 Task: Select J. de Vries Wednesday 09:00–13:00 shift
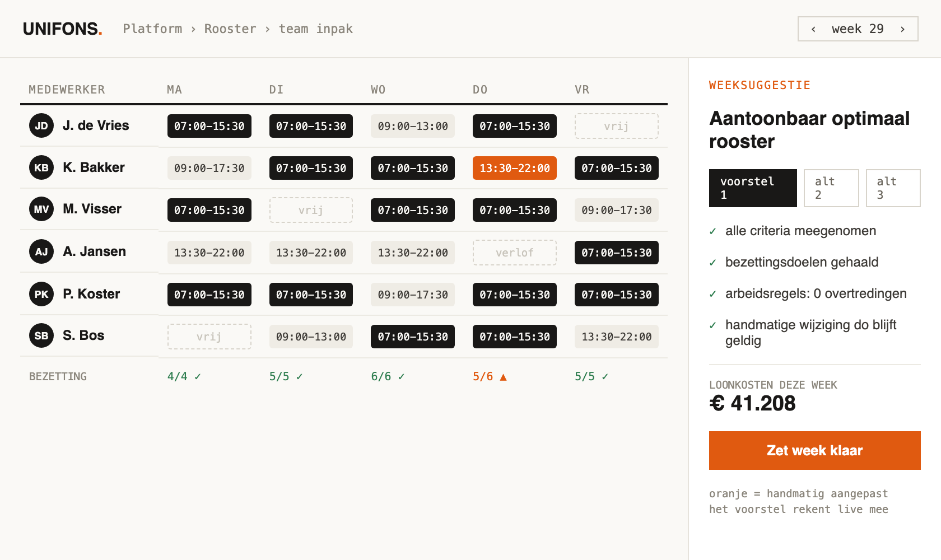(x=413, y=126)
